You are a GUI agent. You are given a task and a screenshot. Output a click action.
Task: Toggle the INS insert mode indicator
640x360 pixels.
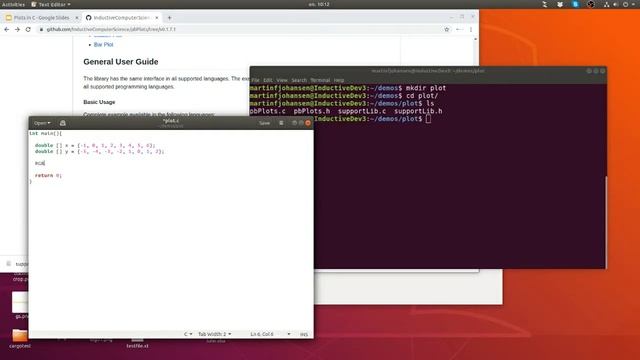point(304,334)
